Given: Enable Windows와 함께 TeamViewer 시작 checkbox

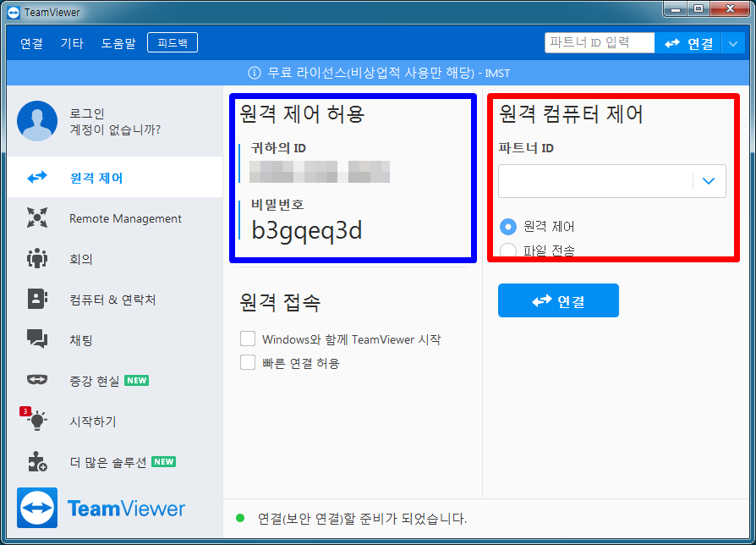Looking at the screenshot, I should 248,339.
